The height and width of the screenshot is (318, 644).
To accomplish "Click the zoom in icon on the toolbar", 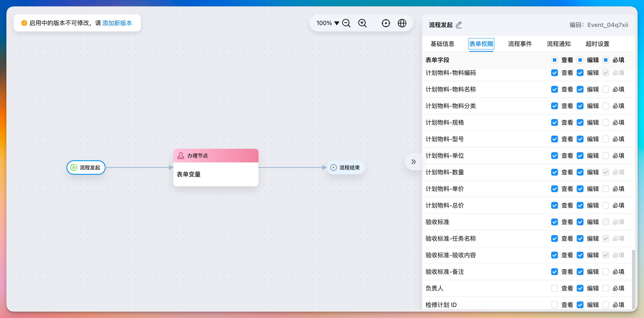I will point(362,23).
